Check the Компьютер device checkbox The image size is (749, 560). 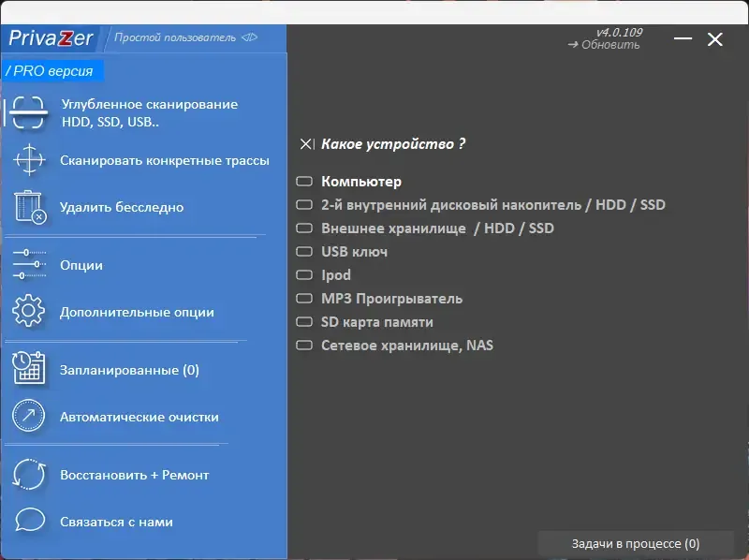(304, 181)
